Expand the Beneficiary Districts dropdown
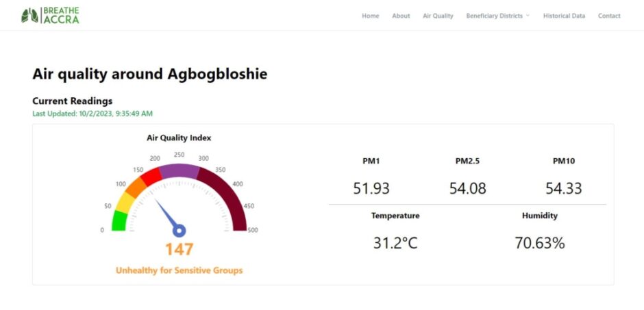This screenshot has height=310, width=644. pyautogui.click(x=494, y=16)
